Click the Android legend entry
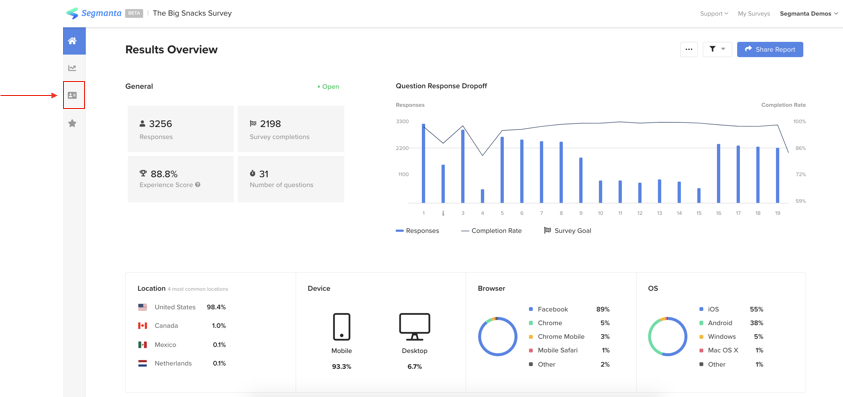The image size is (843, 397). [731, 323]
